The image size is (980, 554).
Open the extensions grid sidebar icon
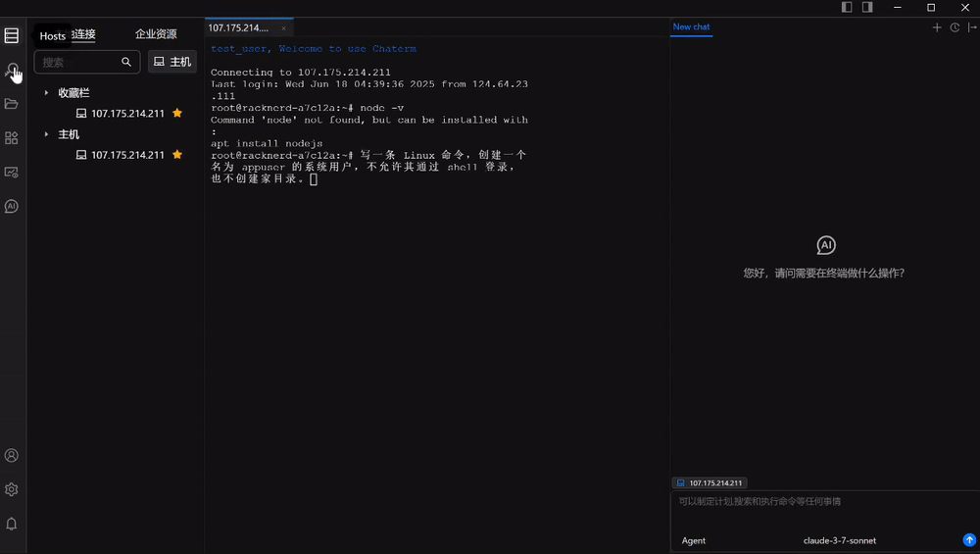(x=11, y=137)
